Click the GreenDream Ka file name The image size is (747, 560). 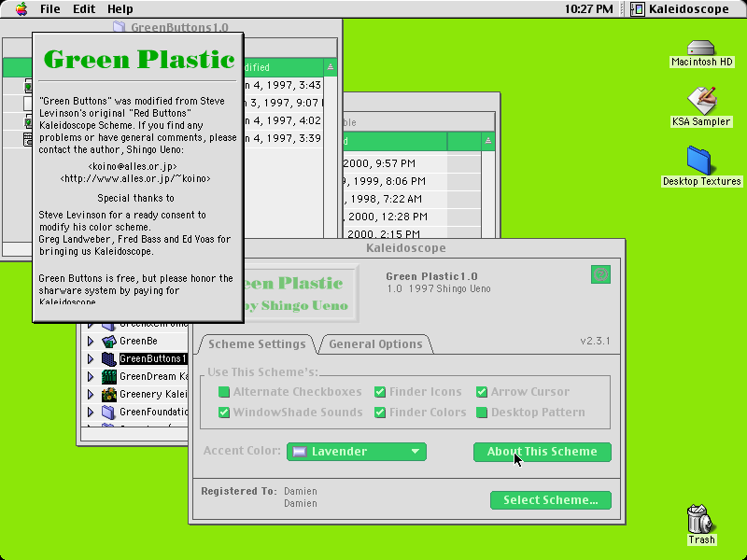point(153,377)
